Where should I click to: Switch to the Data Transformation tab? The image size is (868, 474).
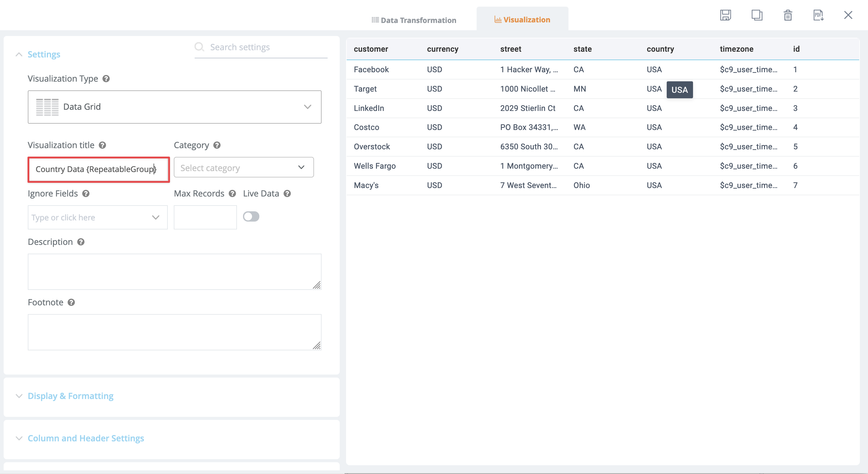point(413,20)
